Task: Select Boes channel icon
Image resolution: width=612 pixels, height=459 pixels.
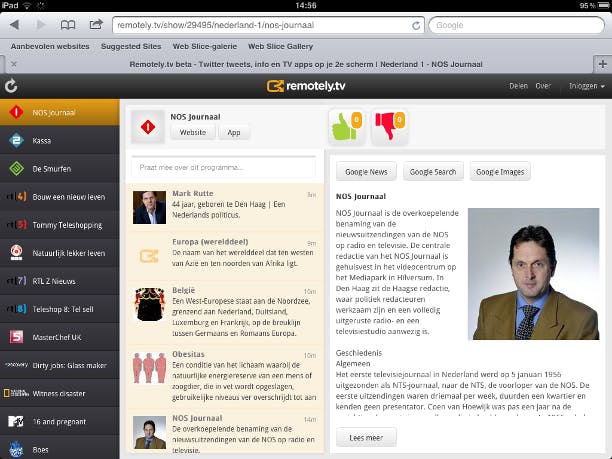Action: 16,449
